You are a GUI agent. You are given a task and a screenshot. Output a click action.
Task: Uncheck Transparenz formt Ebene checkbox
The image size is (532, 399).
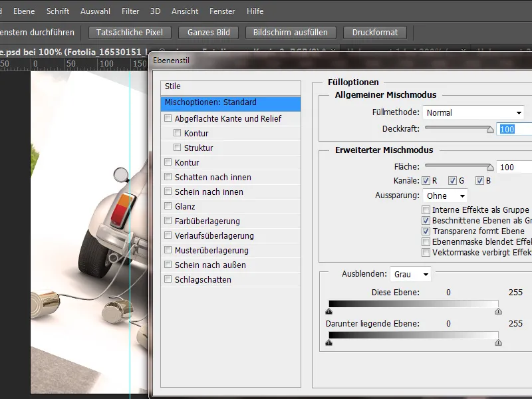pyautogui.click(x=426, y=231)
